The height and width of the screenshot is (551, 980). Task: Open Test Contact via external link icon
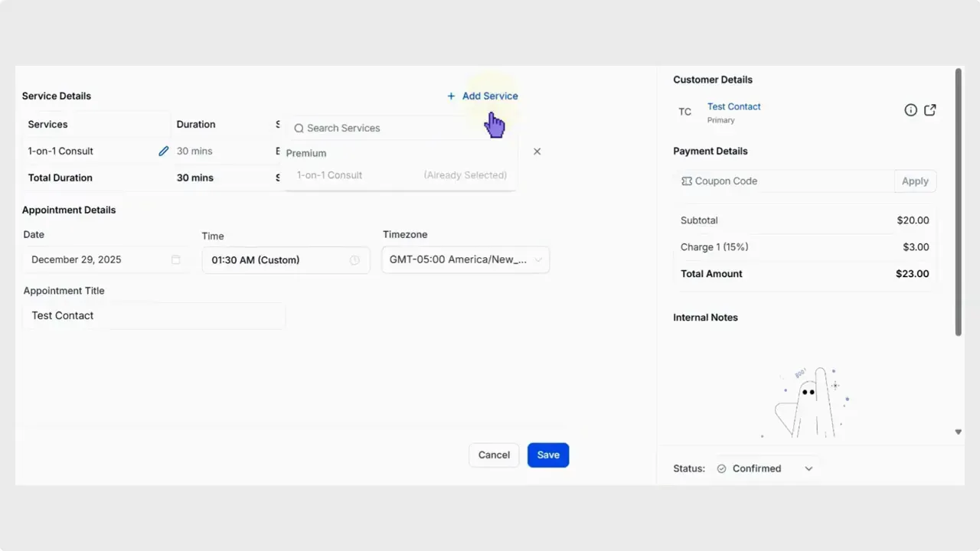(929, 109)
